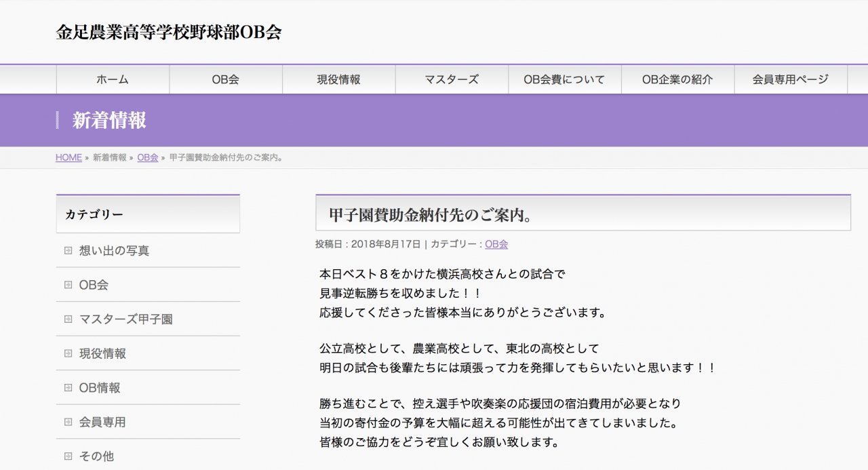Expand the 想い出の写真 category icon
The width and height of the screenshot is (868, 470).
[66, 250]
